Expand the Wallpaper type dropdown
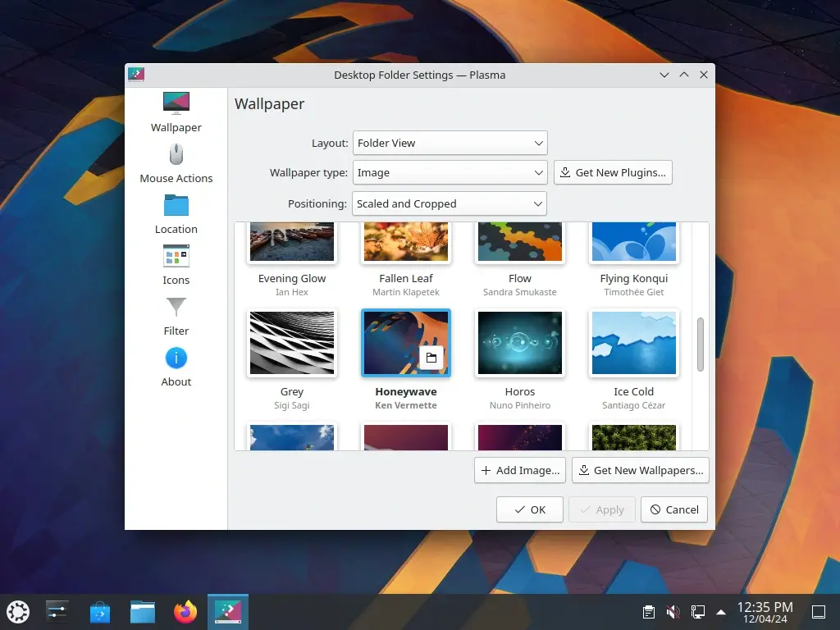 pyautogui.click(x=450, y=173)
